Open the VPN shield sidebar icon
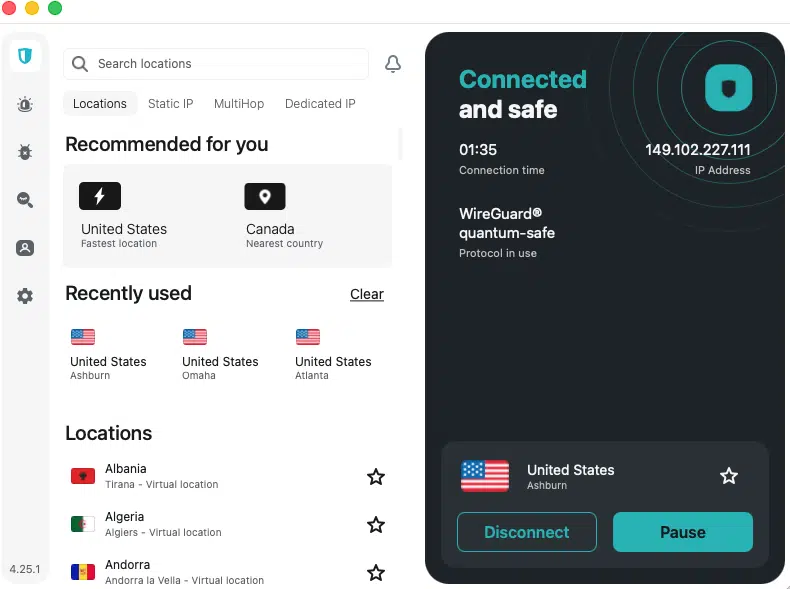This screenshot has width=790, height=589. tap(25, 55)
